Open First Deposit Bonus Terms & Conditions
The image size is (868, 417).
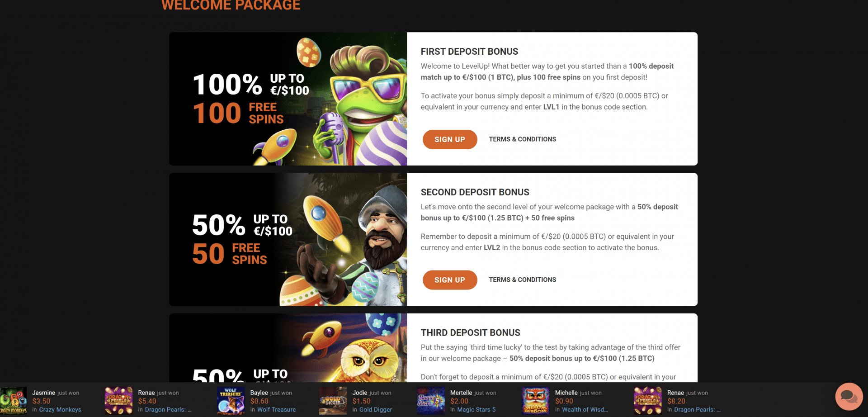pos(523,139)
